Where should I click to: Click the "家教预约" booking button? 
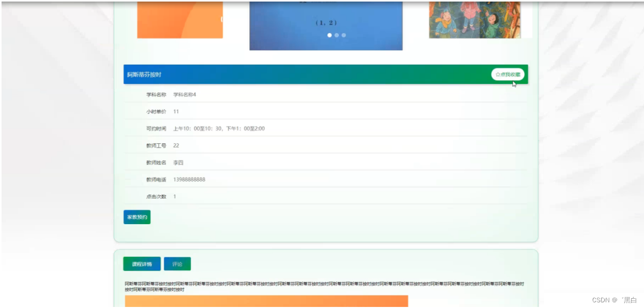pyautogui.click(x=137, y=217)
